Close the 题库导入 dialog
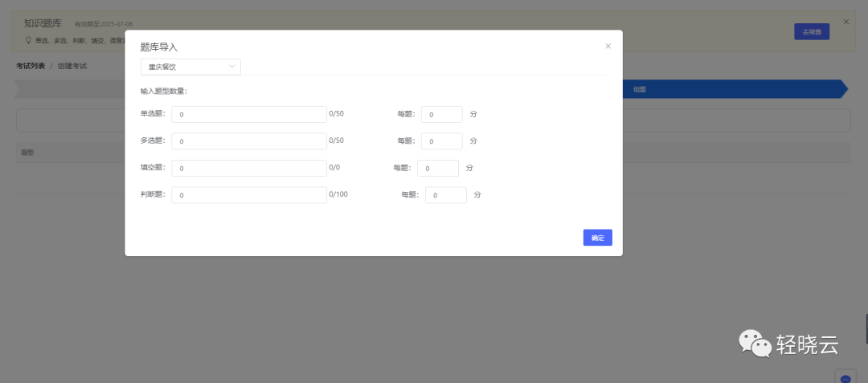 pyautogui.click(x=608, y=47)
